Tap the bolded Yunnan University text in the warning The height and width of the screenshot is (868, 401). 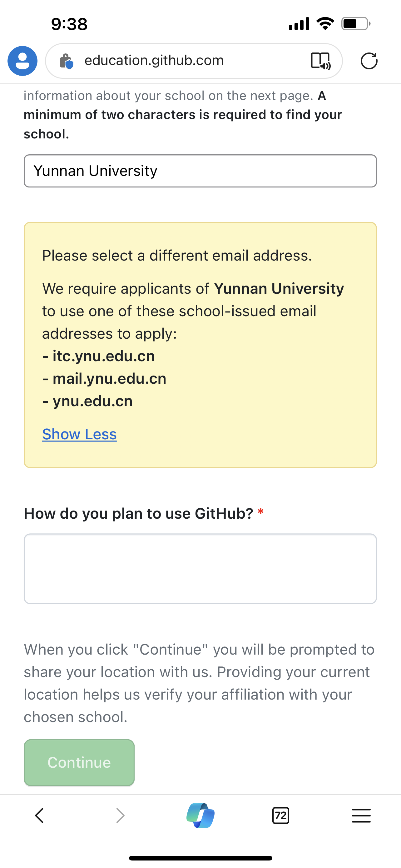279,288
